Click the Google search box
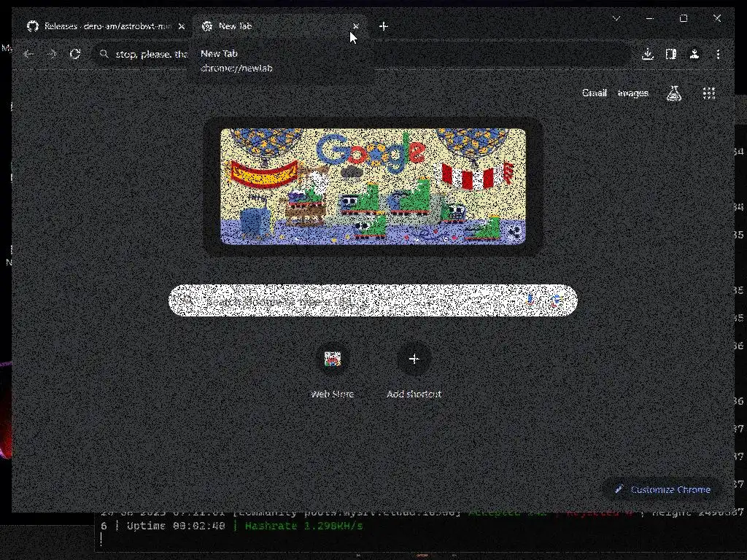This screenshot has width=747, height=560. click(x=373, y=300)
